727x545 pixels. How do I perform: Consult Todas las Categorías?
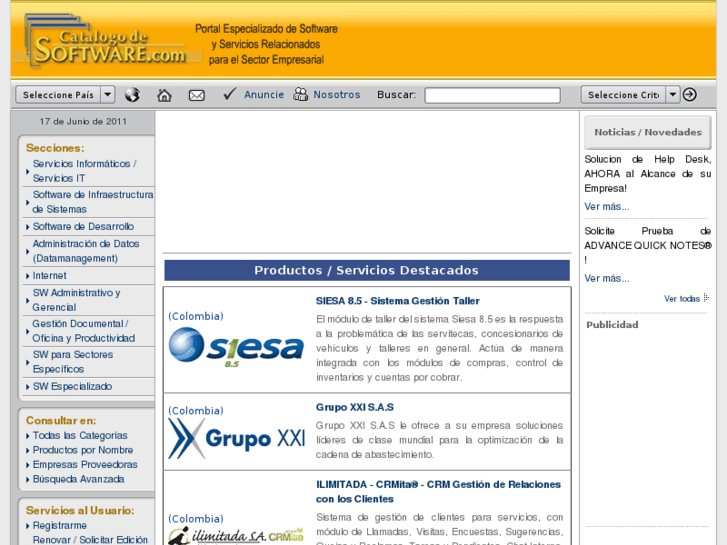(x=80, y=436)
